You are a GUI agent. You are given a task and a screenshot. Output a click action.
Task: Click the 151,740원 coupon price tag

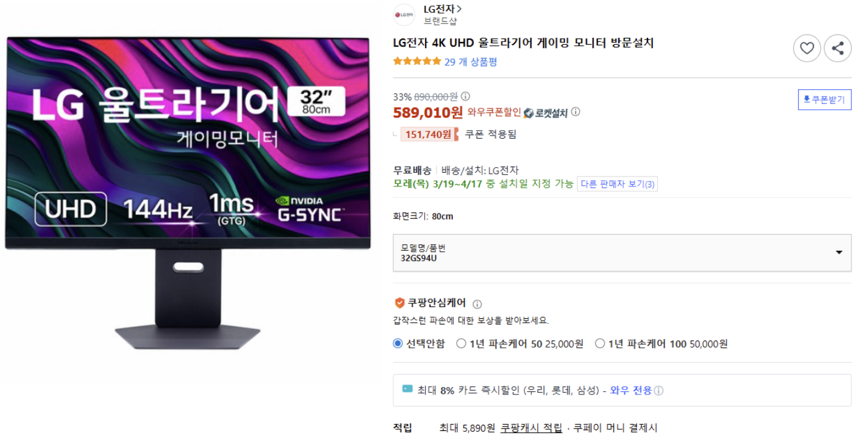click(x=429, y=134)
